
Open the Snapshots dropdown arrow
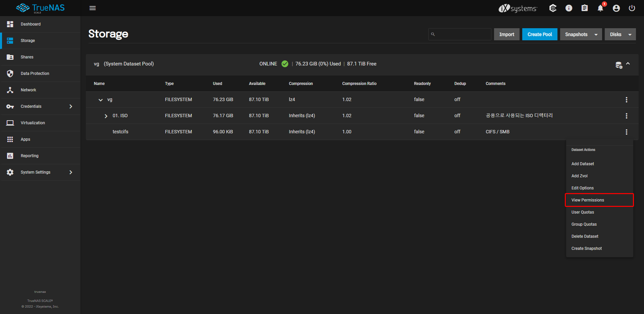596,35
